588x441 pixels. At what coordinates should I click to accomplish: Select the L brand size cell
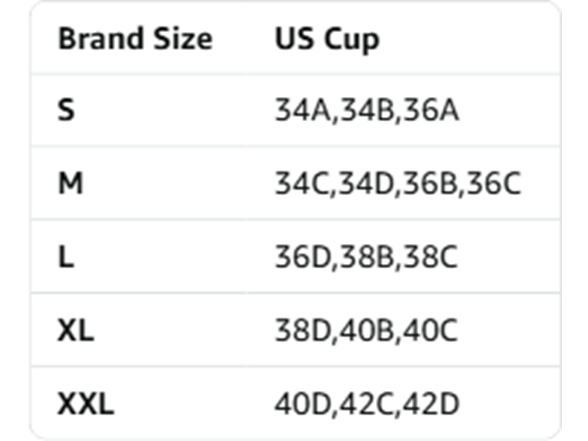pos(66,256)
